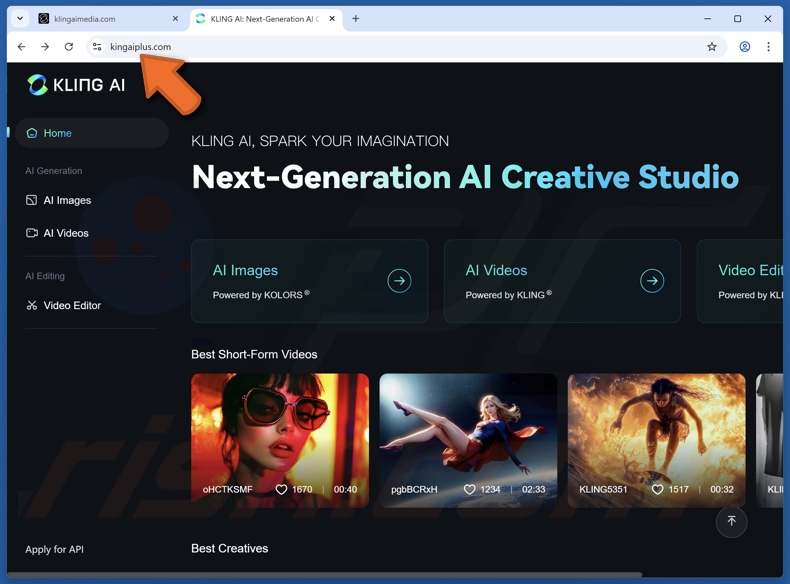Screen dimensions: 790x584
Task: Click the KLING AI logo
Action: 76,85
